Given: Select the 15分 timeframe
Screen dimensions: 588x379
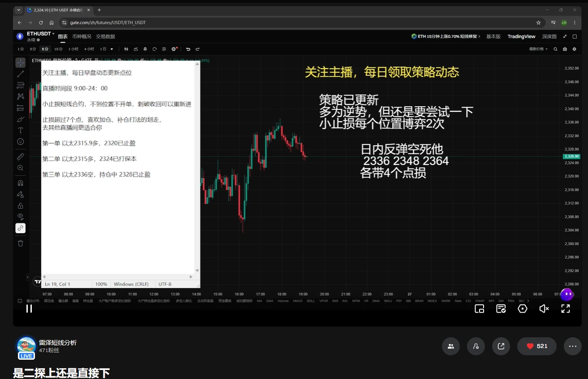Looking at the screenshot, I should pyautogui.click(x=58, y=49).
